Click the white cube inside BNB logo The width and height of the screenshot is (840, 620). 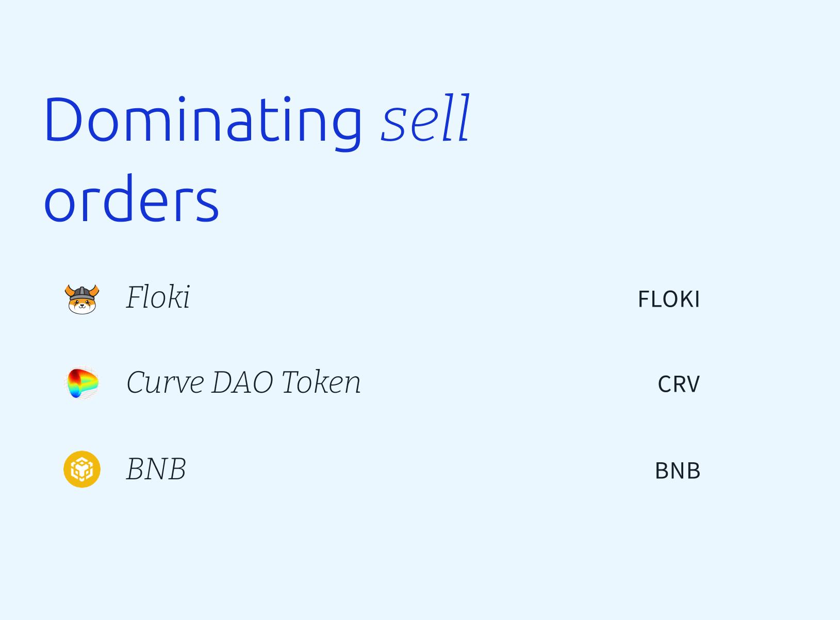coord(82,469)
